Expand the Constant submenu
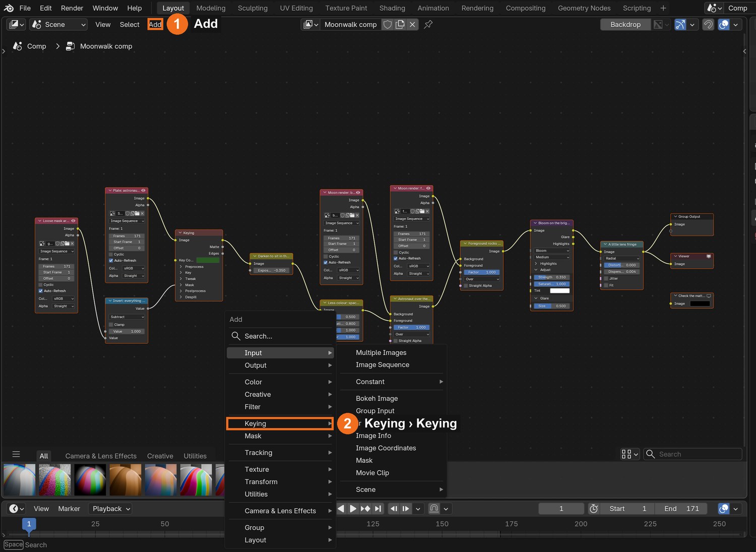The width and height of the screenshot is (756, 552). [392, 382]
